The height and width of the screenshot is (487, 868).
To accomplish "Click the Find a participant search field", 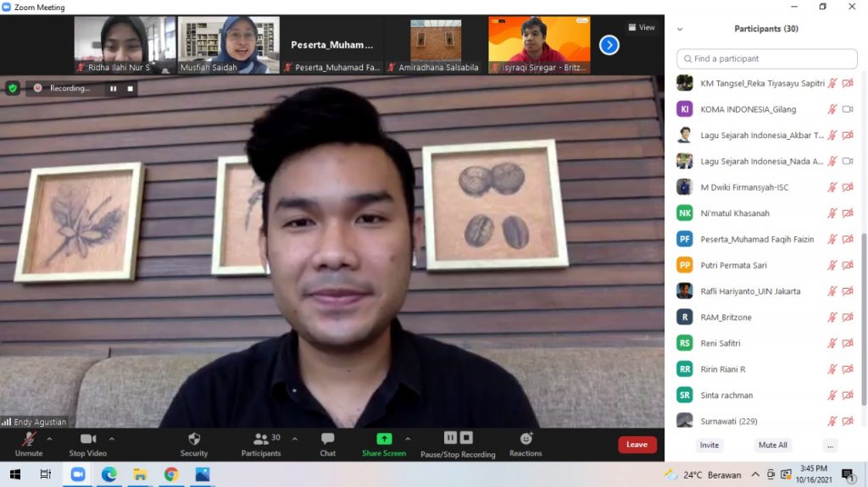I will 767,58.
